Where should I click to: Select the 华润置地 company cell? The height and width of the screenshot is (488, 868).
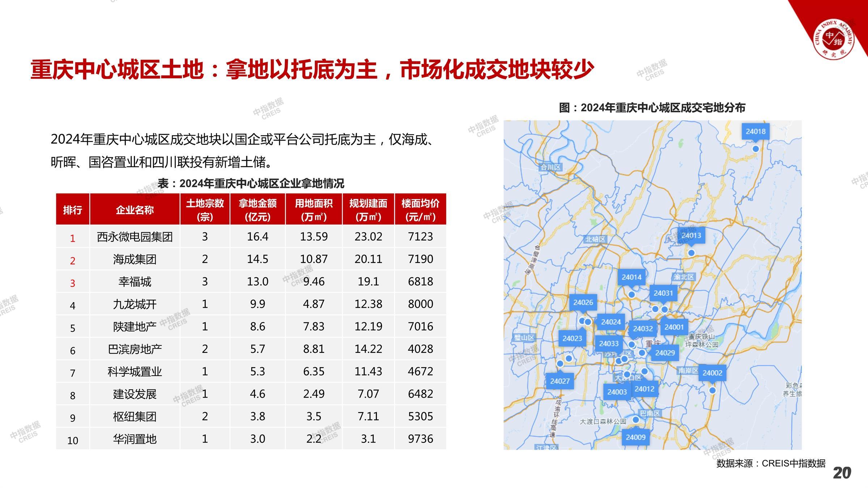point(135,439)
